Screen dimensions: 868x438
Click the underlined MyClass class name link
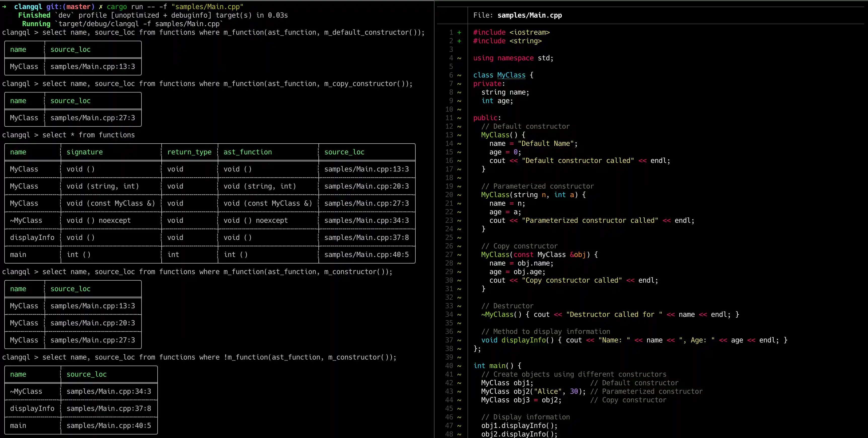[511, 75]
